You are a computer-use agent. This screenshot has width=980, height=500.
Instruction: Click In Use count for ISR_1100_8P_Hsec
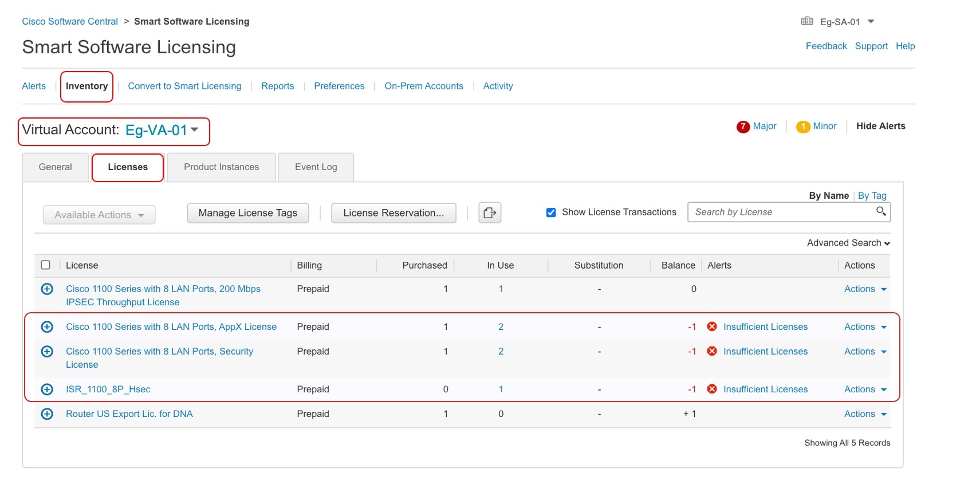tap(501, 389)
